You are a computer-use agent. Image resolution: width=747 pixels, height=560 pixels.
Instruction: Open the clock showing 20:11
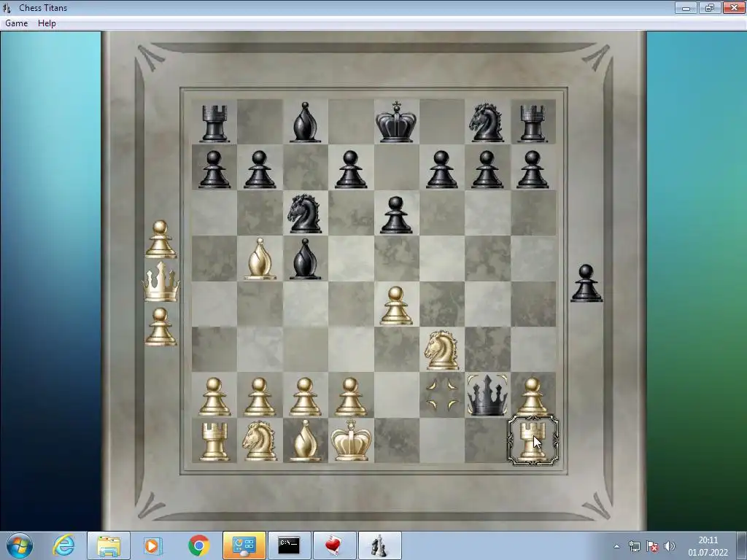point(708,545)
